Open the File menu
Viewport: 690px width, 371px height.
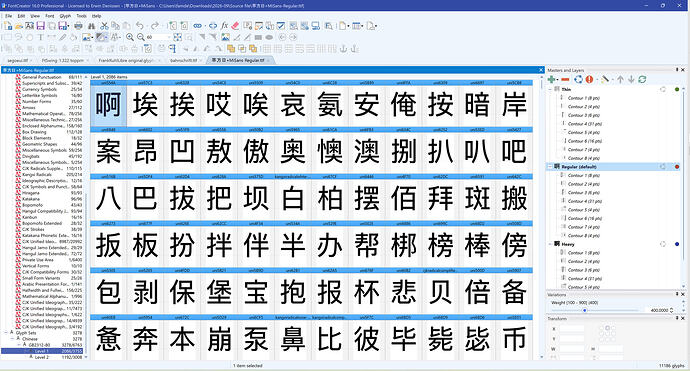[x=8, y=16]
